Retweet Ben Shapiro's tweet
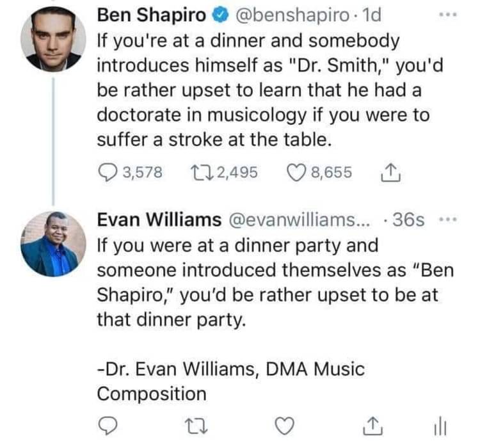The width and height of the screenshot is (480, 448). click(x=200, y=172)
